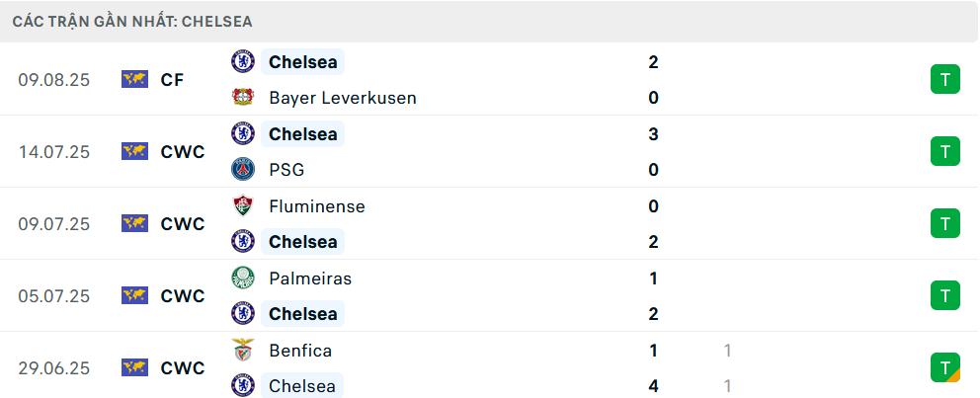
Task: Click the Bayer Leverkusen club crest
Action: pos(242,98)
